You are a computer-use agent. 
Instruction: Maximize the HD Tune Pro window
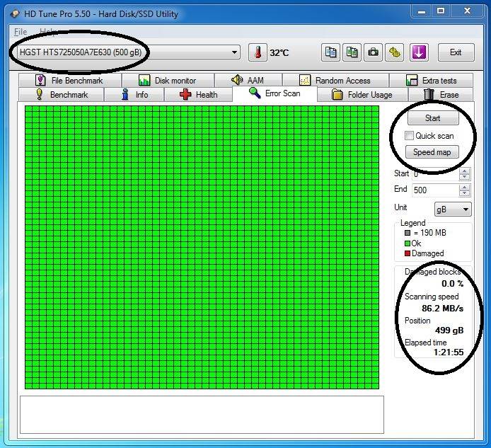(x=441, y=11)
